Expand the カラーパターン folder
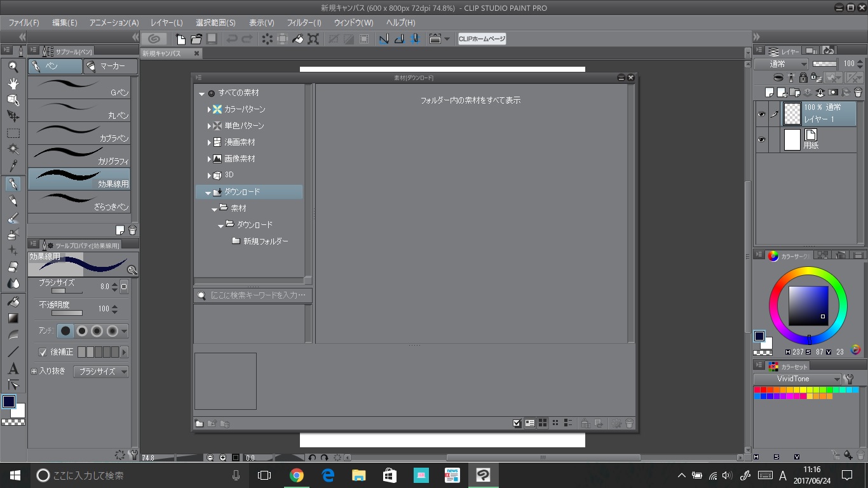The height and width of the screenshot is (488, 868). point(209,110)
